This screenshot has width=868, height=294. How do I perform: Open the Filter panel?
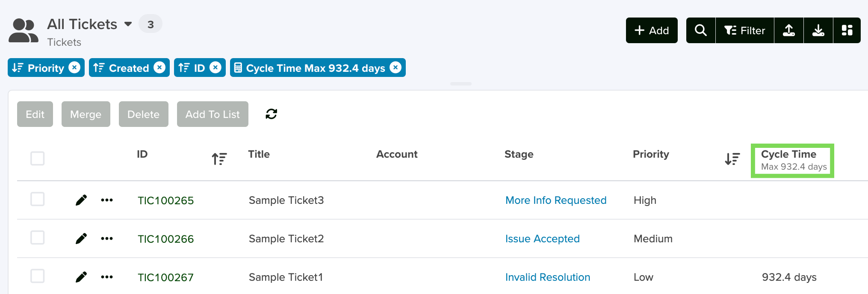tap(744, 30)
